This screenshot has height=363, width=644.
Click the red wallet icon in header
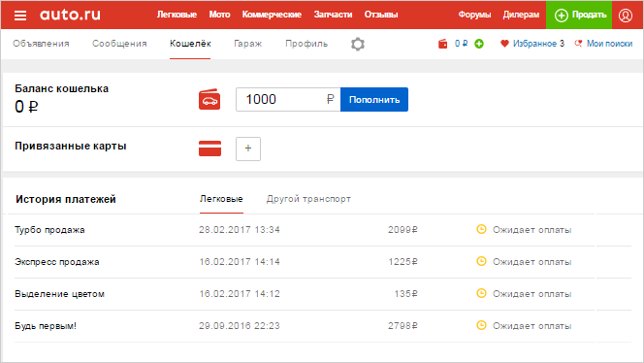coord(442,44)
